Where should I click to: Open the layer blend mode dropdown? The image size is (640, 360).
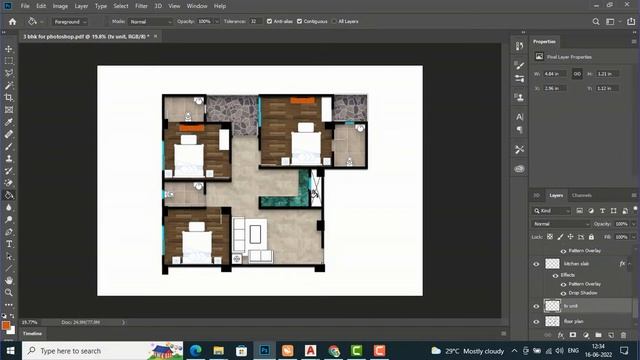(561, 224)
